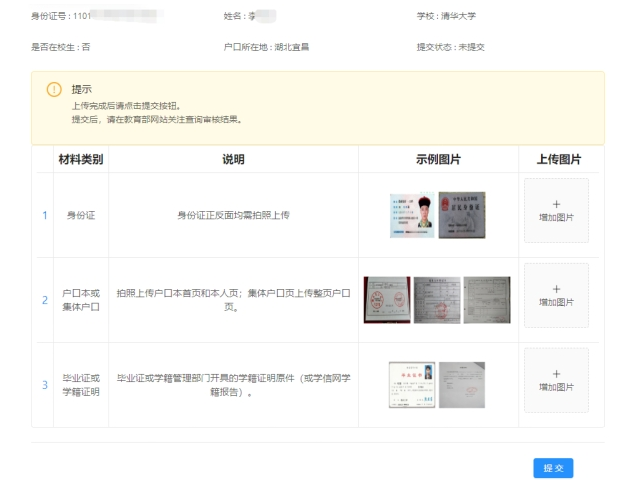Screen dimensions: 641x495
Task: Open student status proof sample thumbnail
Action: coord(462,385)
